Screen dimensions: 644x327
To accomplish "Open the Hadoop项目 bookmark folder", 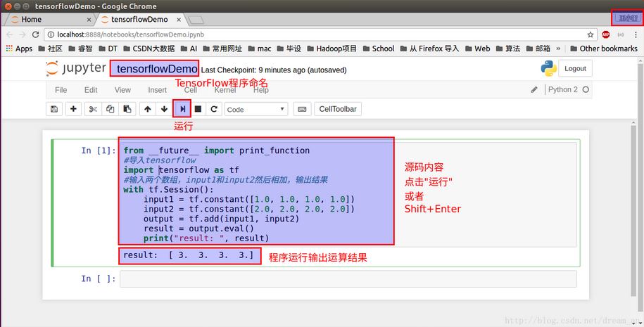I will click(332, 49).
